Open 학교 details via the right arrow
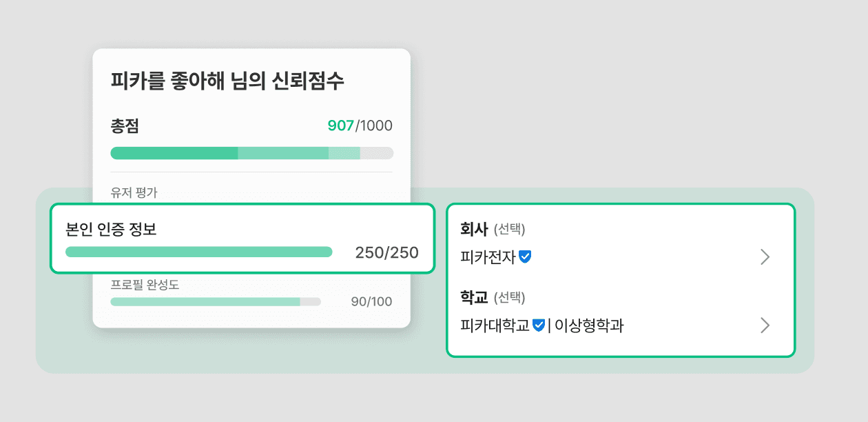Viewport: 868px width, 422px height. [765, 325]
